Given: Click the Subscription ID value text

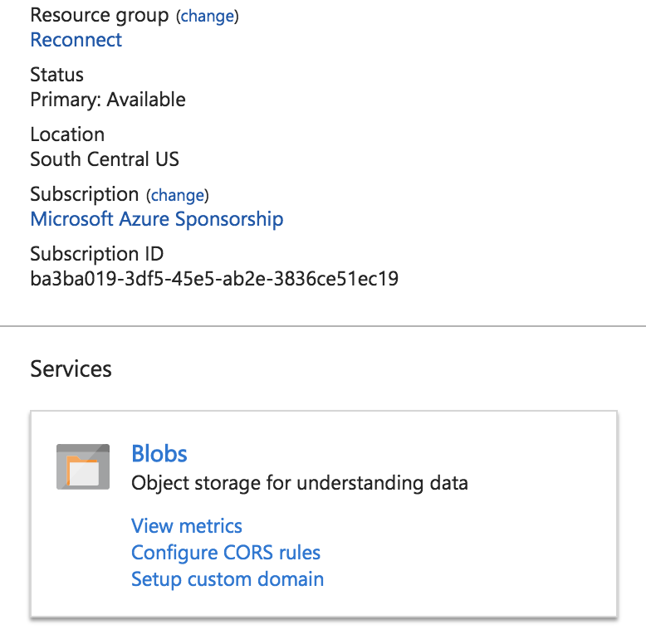Looking at the screenshot, I should pyautogui.click(x=214, y=279).
